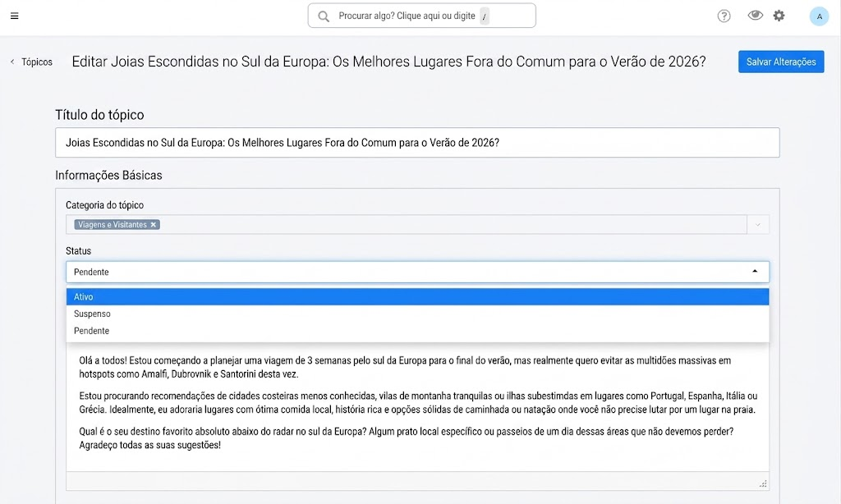Open the help question mark icon
Screen dimensions: 841x504
point(724,16)
